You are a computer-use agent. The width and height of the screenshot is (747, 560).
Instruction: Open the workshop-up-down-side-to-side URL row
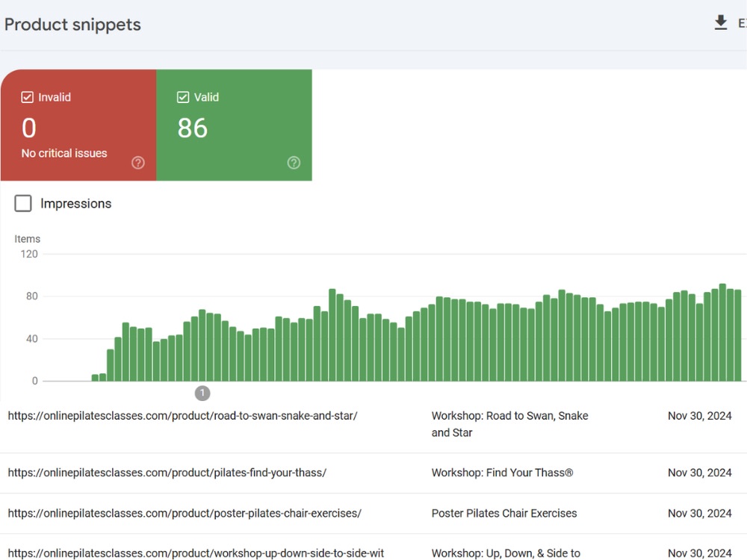click(373, 547)
